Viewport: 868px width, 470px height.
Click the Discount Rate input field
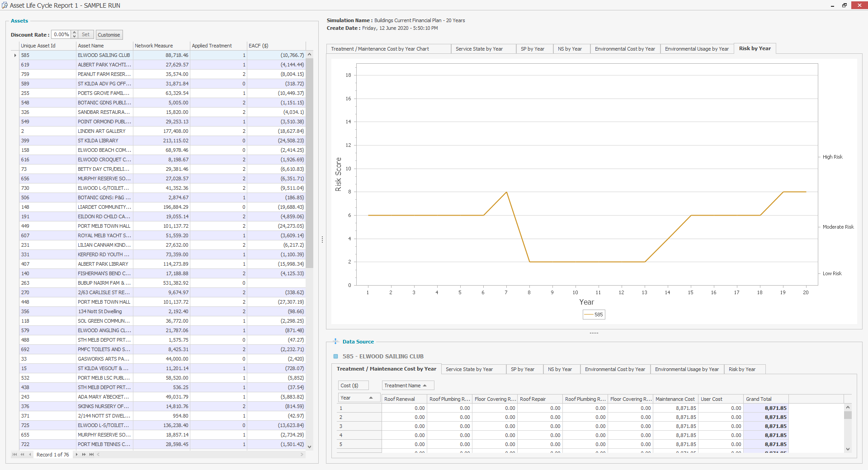coord(61,35)
